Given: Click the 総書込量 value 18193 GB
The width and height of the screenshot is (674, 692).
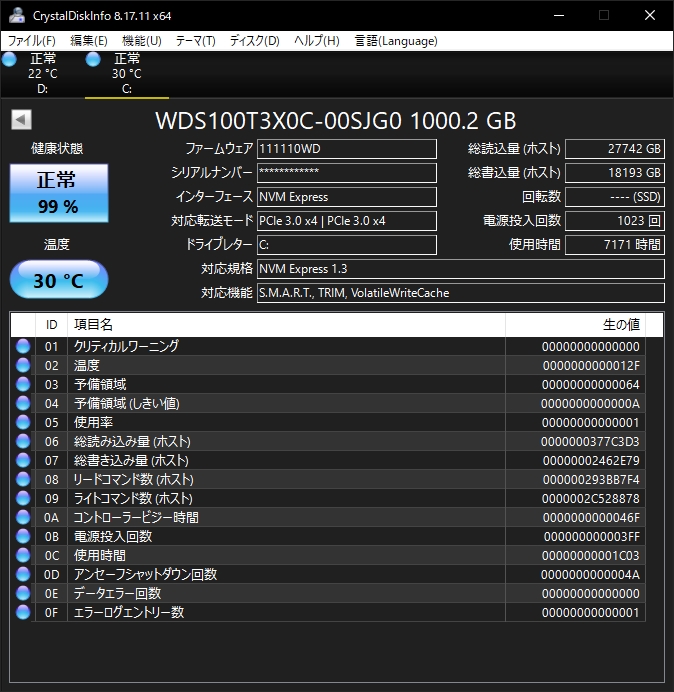Looking at the screenshot, I should click(x=615, y=173).
